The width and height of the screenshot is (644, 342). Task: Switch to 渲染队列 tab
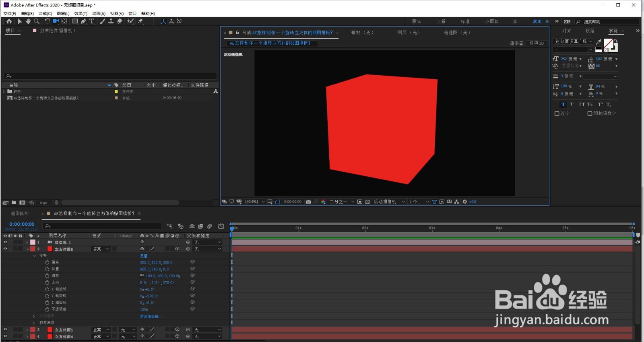20,214
